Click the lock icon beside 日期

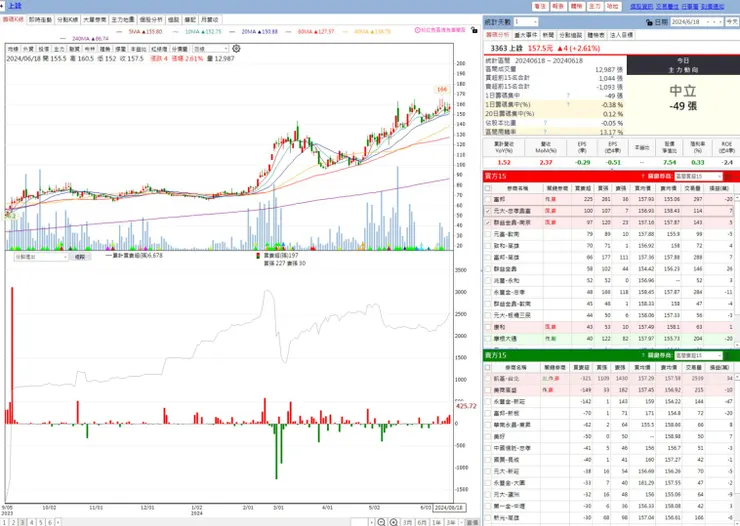pos(649,22)
